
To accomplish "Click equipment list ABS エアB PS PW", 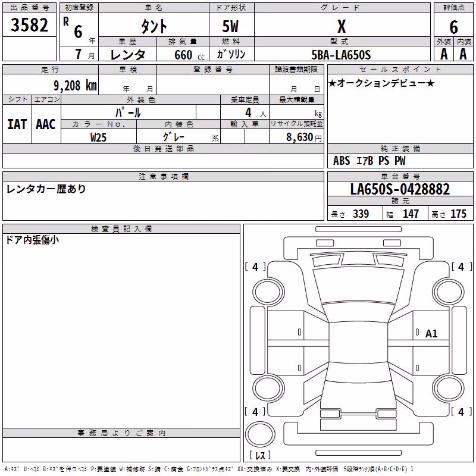I will pyautogui.click(x=369, y=161).
